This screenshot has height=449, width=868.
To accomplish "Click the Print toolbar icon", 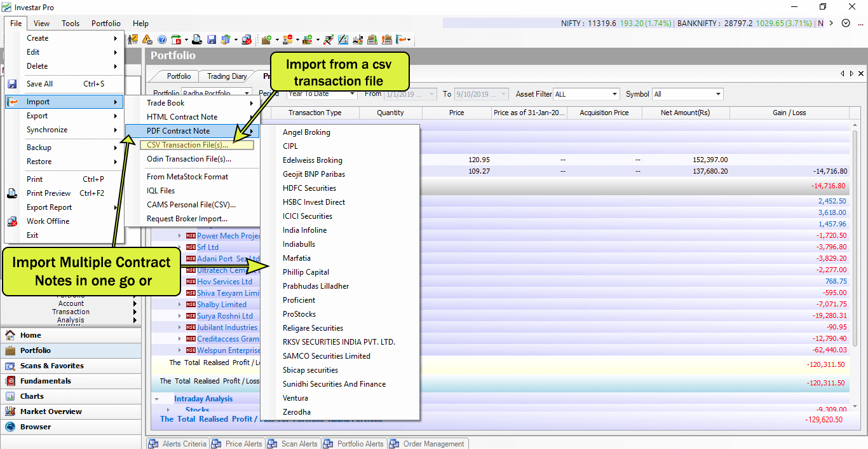I will pos(196,39).
